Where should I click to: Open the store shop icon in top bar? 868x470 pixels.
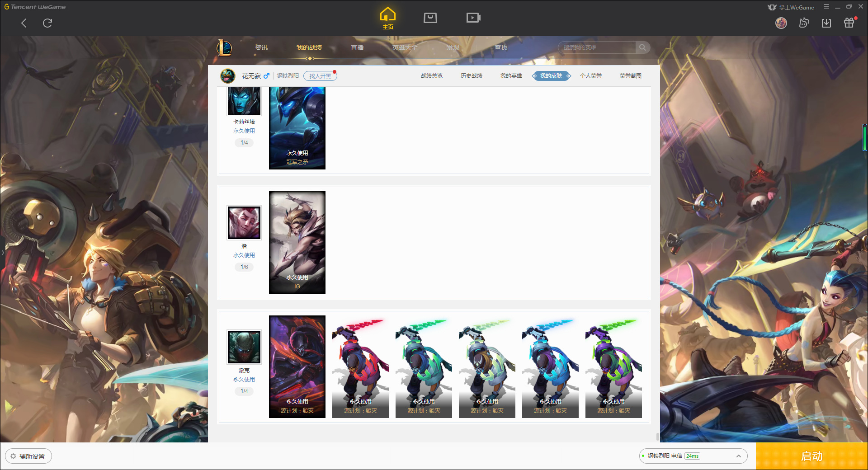(x=430, y=18)
